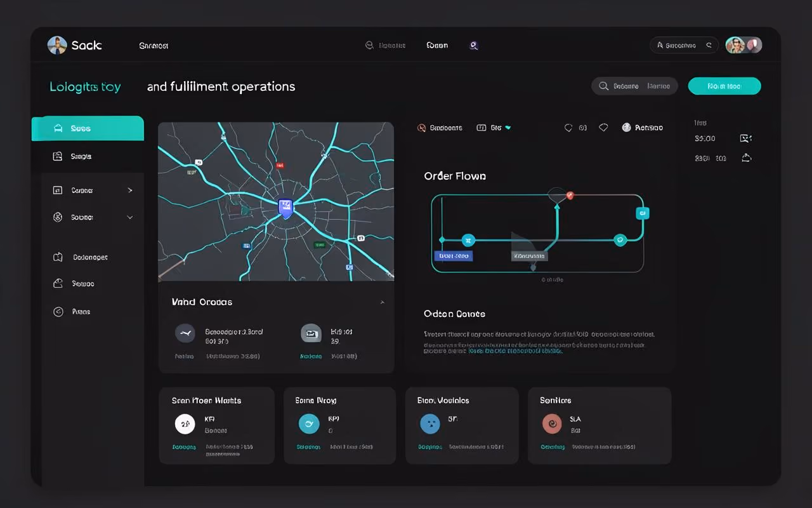Expand the "Caner" sidebar item with right chevron
This screenshot has height=508, width=812.
pos(93,190)
